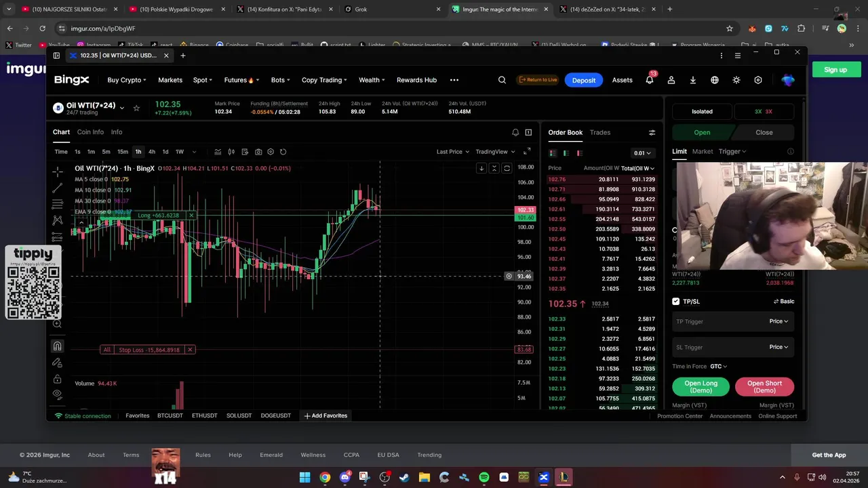Add Oil WTI to favorites via star icon
This screenshot has width=868, height=488.
136,108
